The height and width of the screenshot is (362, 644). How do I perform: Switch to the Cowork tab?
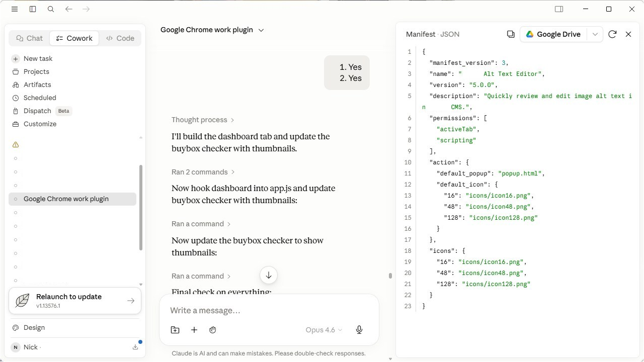(74, 38)
